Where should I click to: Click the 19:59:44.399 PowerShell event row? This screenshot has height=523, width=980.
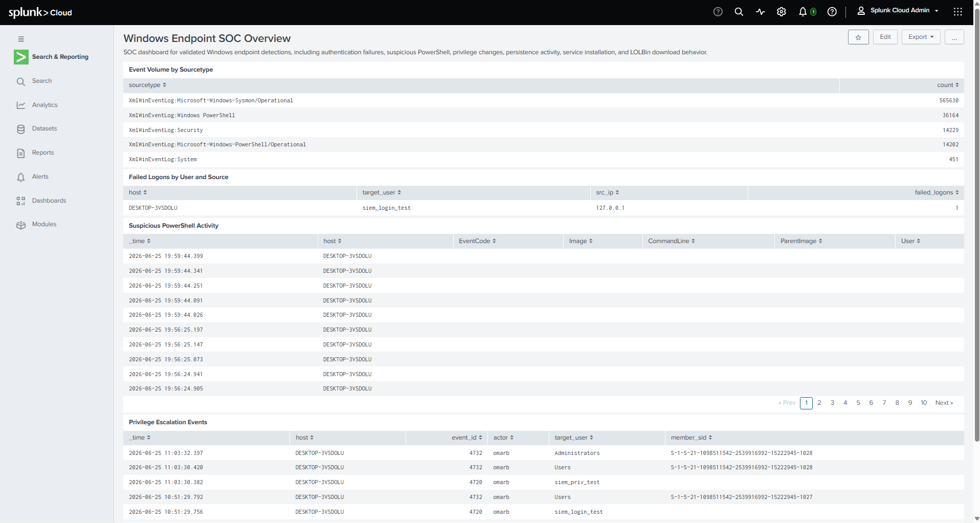544,256
